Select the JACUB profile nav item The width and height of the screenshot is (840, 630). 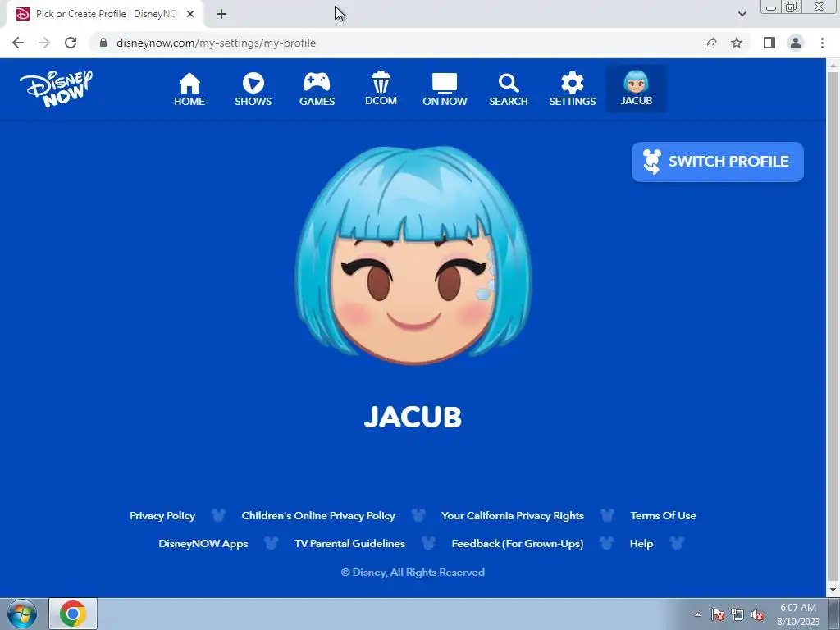636,89
